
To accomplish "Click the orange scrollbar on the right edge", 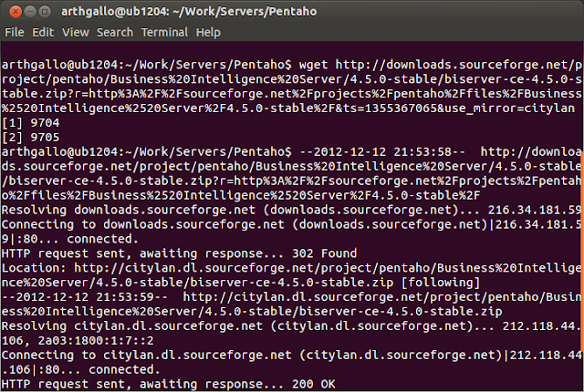I will click(580, 273).
